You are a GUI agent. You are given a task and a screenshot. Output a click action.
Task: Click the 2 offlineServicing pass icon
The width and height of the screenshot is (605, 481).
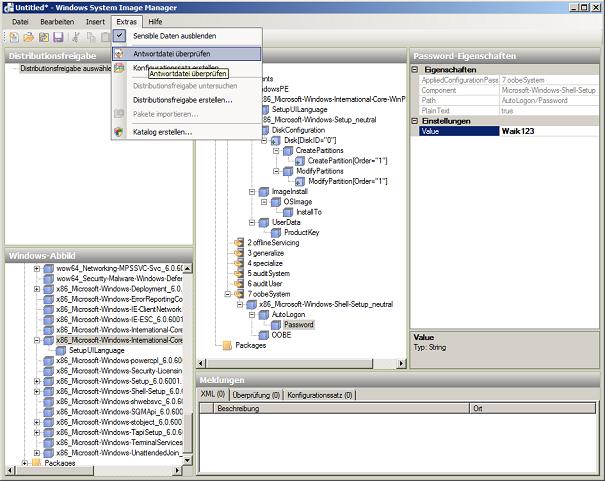coord(239,243)
